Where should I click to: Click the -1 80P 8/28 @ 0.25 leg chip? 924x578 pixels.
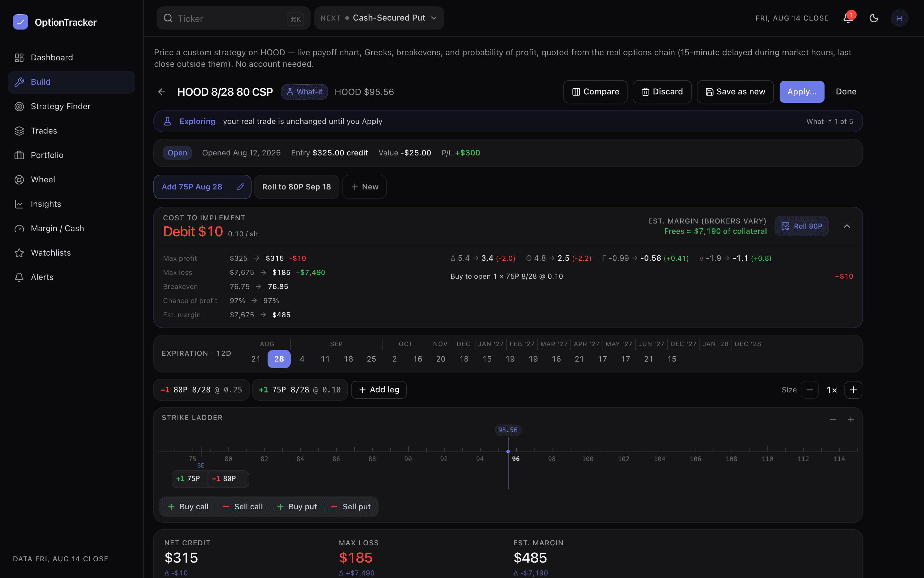point(201,390)
